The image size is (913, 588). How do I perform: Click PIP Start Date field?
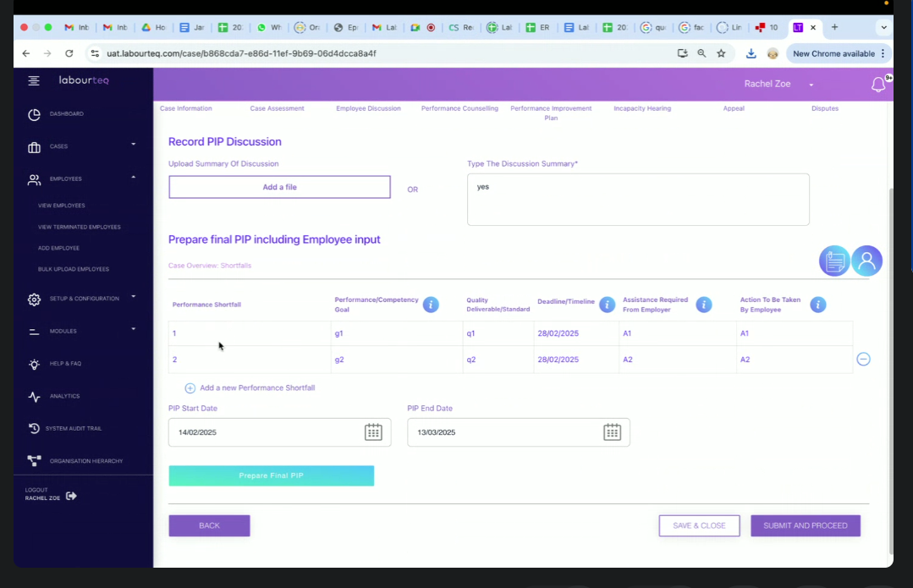click(279, 432)
